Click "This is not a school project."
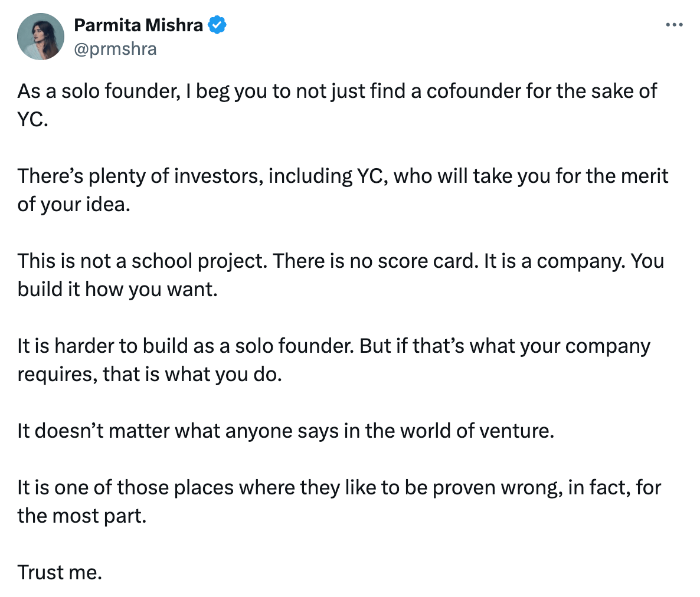This screenshot has height=597, width=700. pos(143,261)
